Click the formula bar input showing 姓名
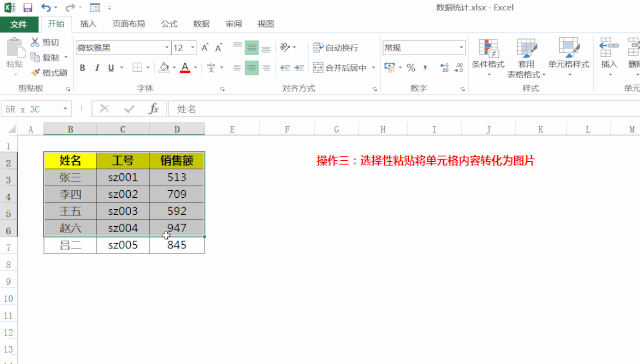 tap(404, 109)
